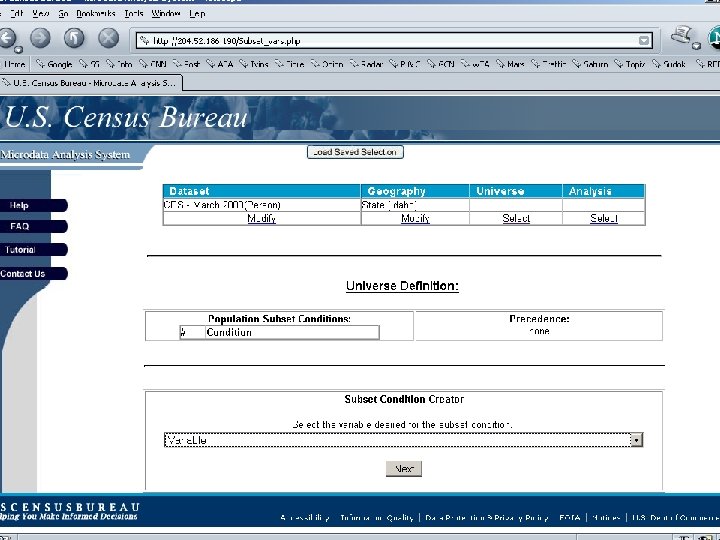Image resolution: width=720 pixels, height=540 pixels.
Task: Go back with the Back arrow button
Action: (x=8, y=38)
